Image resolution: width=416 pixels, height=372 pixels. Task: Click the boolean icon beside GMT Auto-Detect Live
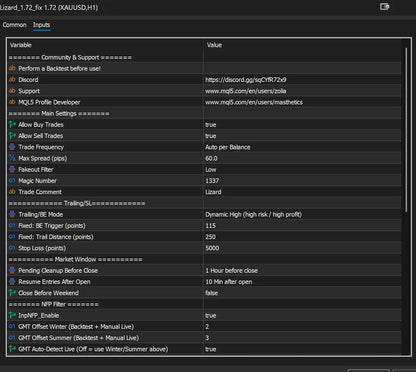click(12, 349)
